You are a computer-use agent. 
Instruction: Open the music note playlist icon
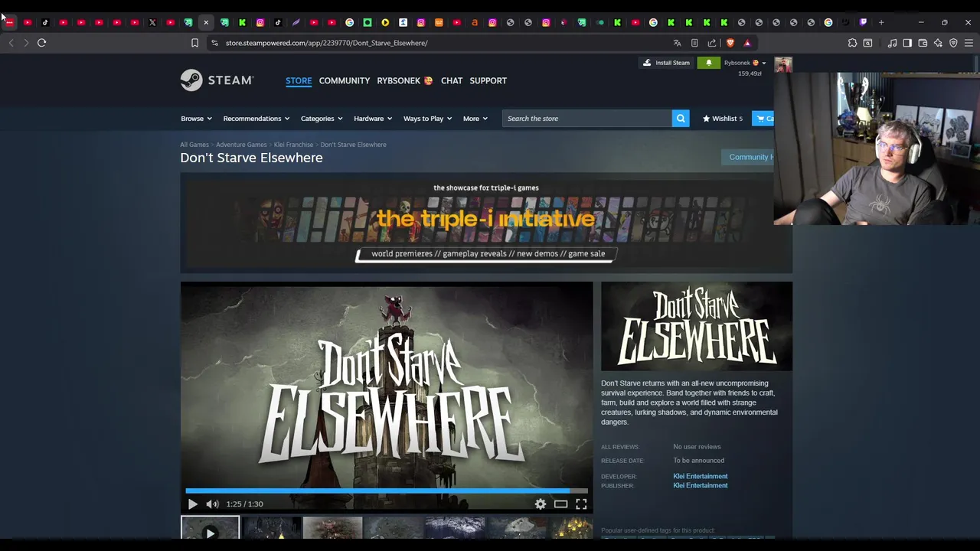click(892, 43)
